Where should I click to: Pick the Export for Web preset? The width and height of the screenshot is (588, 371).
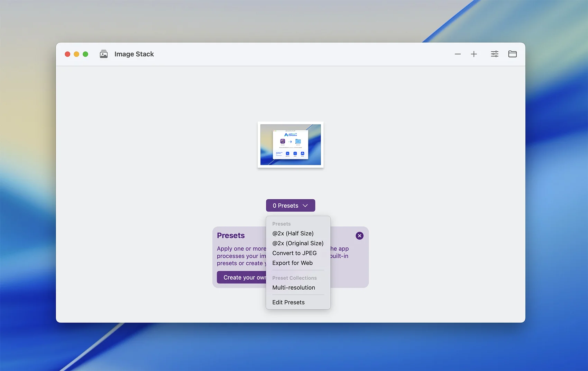click(x=292, y=263)
